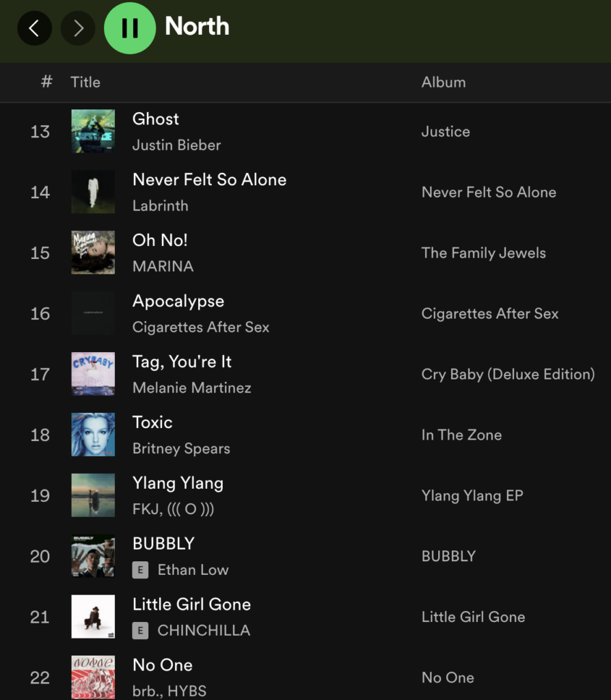Open Labrinth's artist page
Image resolution: width=611 pixels, height=700 pixels.
point(160,206)
